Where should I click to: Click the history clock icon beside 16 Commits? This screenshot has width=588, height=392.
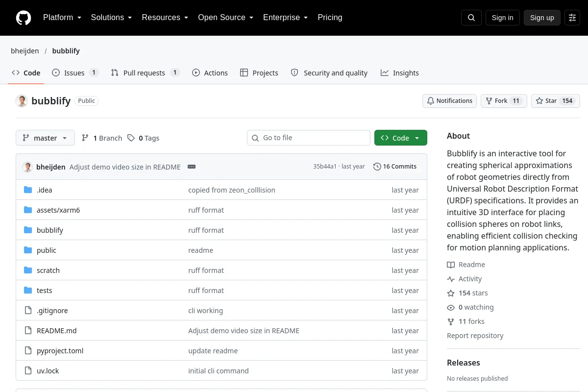click(x=377, y=167)
